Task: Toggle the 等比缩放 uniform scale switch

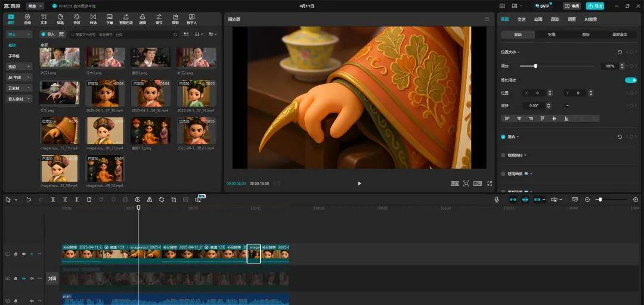Action: tap(630, 80)
